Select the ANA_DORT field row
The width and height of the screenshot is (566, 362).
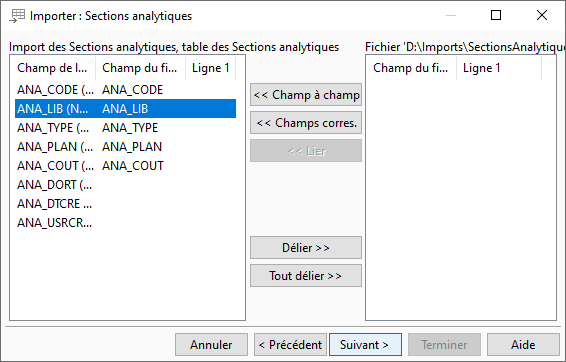tap(126, 185)
